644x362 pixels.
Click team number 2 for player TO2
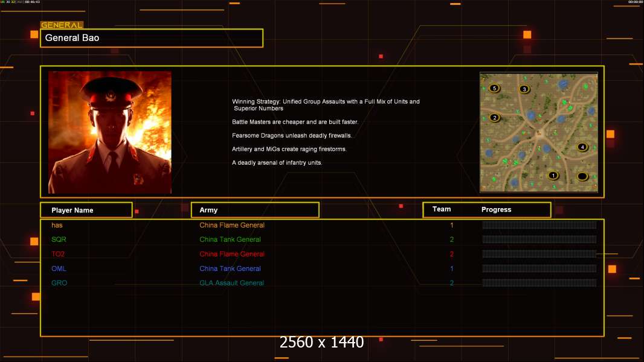click(x=452, y=254)
